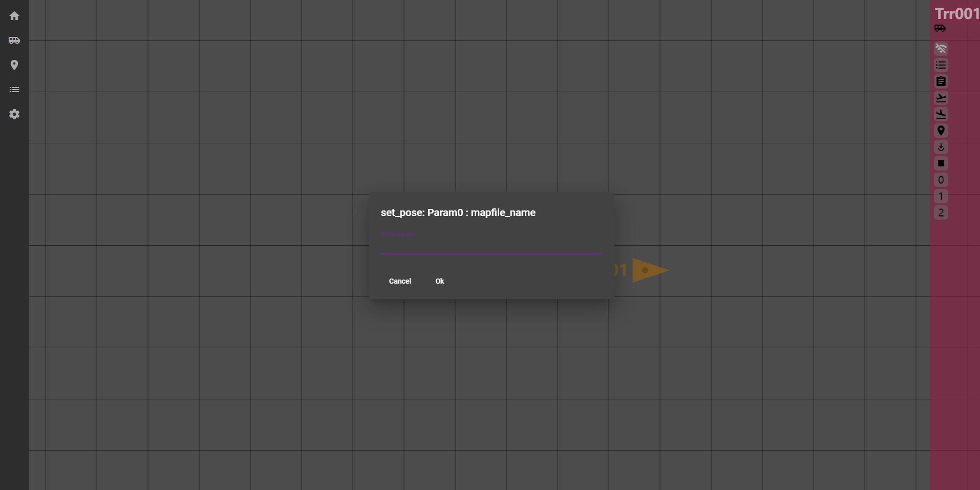Click the square stop icon in Trr001 panel

pos(941,163)
